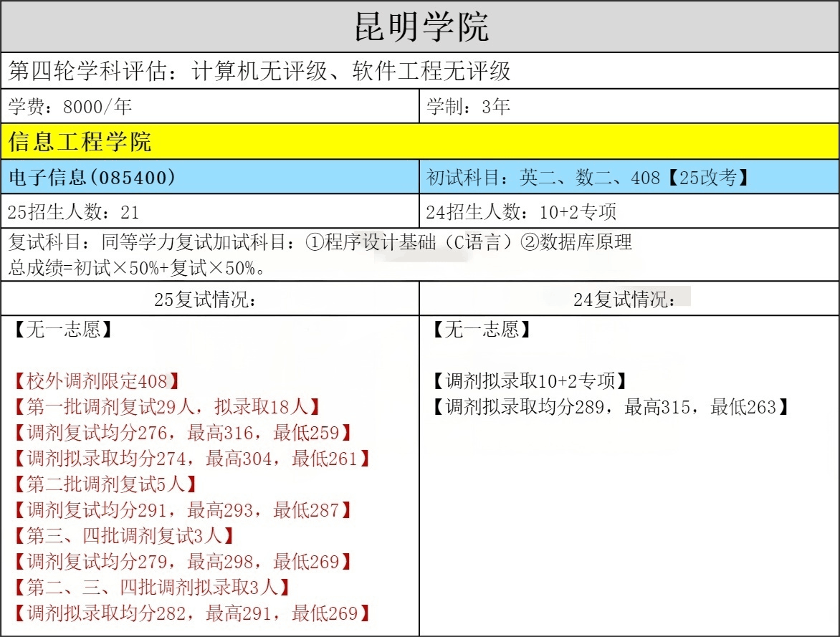Select the 24招生人数：10+2专项 cell
Image resolution: width=840 pixels, height=637 pixels.
pos(521,211)
